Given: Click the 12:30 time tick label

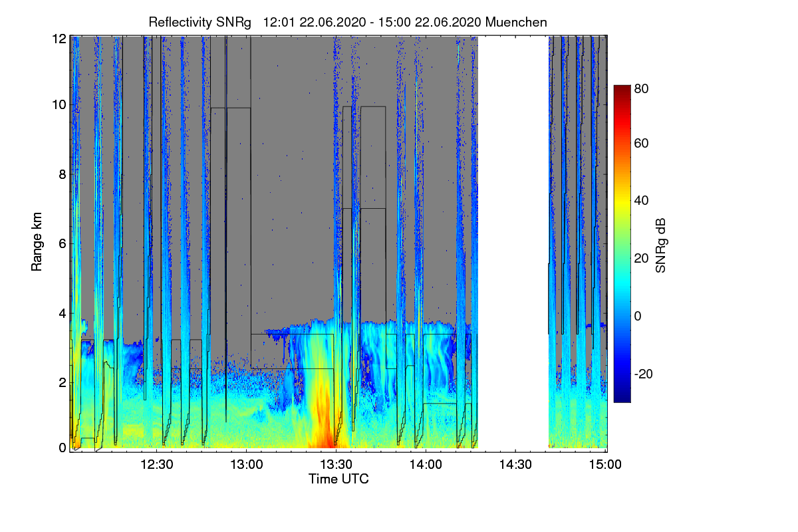Looking at the screenshot, I should click(156, 464).
